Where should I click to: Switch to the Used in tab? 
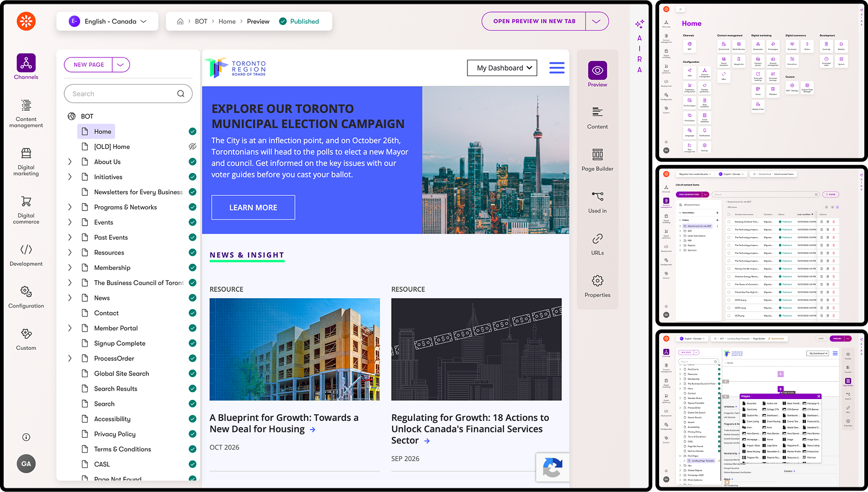point(597,202)
